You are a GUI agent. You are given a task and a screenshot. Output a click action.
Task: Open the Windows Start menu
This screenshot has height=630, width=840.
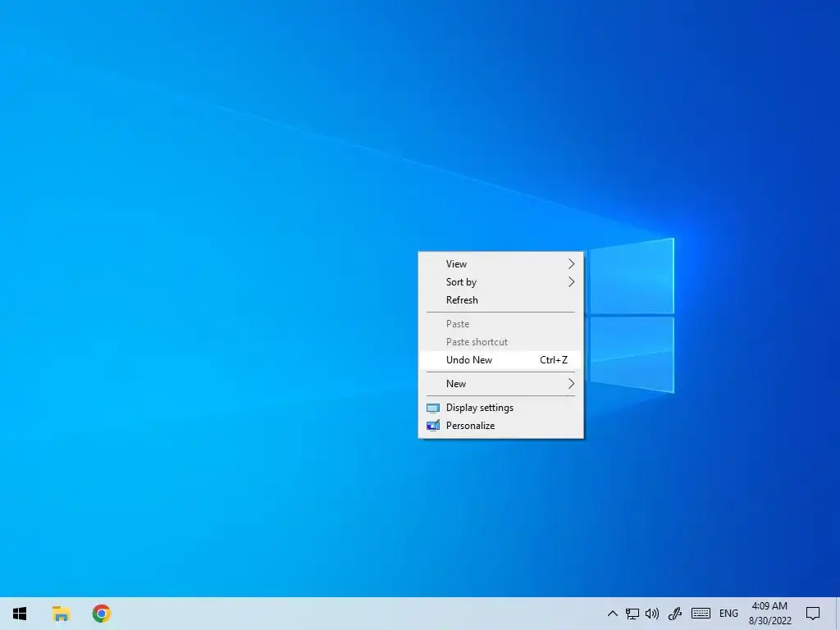pyautogui.click(x=20, y=614)
